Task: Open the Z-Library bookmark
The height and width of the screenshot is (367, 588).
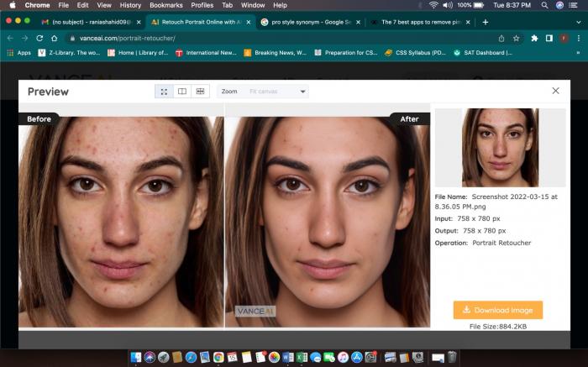Action: 69,53
